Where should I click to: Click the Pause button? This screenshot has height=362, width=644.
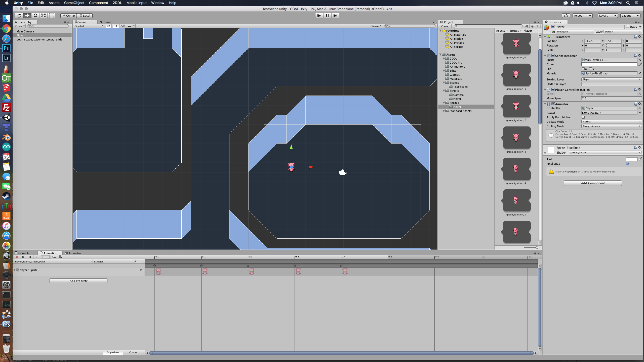click(x=327, y=16)
